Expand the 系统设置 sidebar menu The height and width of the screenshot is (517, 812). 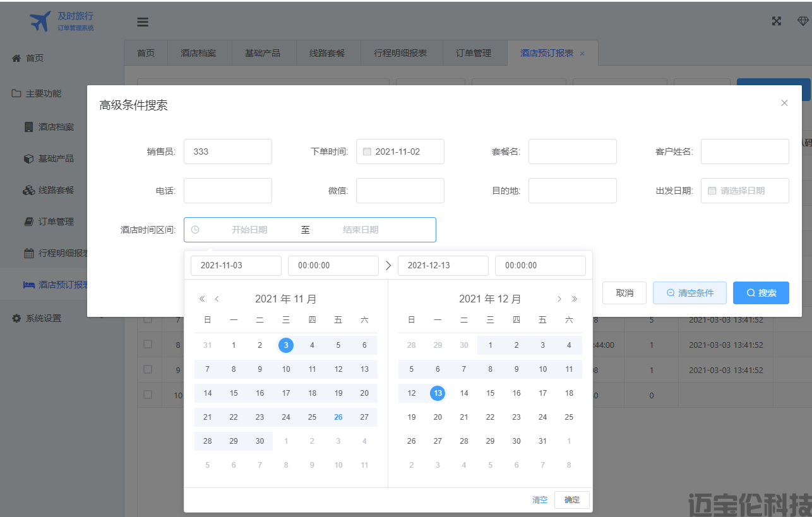coord(62,318)
